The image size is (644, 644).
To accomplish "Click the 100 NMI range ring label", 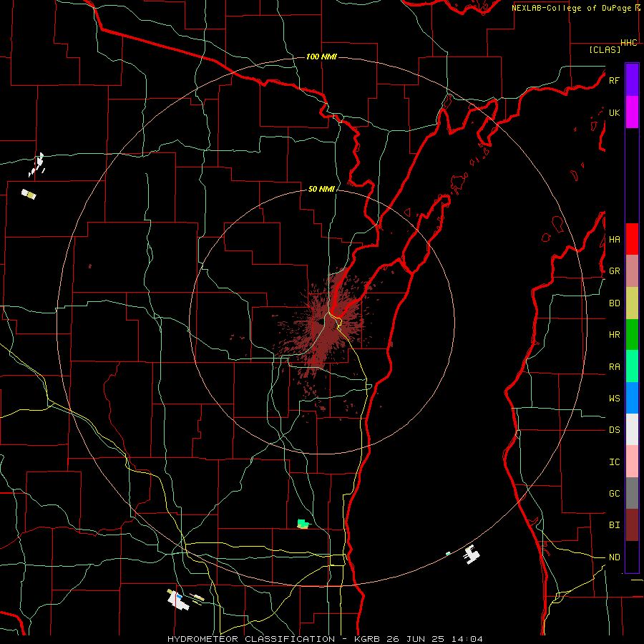I will tap(321, 57).
